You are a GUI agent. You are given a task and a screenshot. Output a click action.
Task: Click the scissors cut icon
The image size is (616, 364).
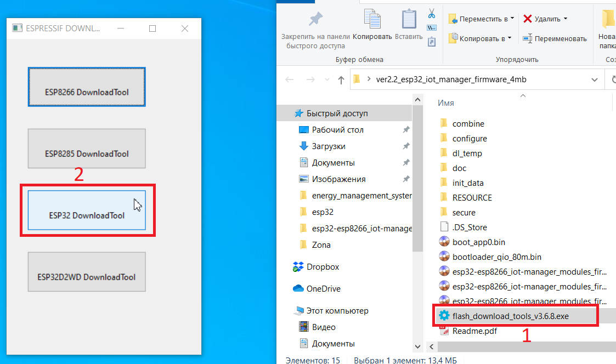[432, 13]
